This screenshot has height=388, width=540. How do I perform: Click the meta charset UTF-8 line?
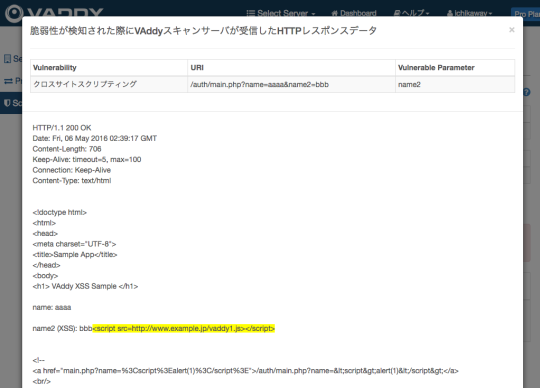coord(74,244)
